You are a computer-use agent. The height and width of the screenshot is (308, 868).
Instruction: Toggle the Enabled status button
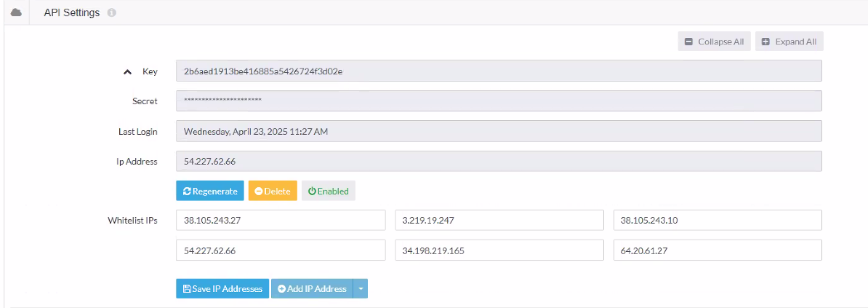click(x=328, y=191)
